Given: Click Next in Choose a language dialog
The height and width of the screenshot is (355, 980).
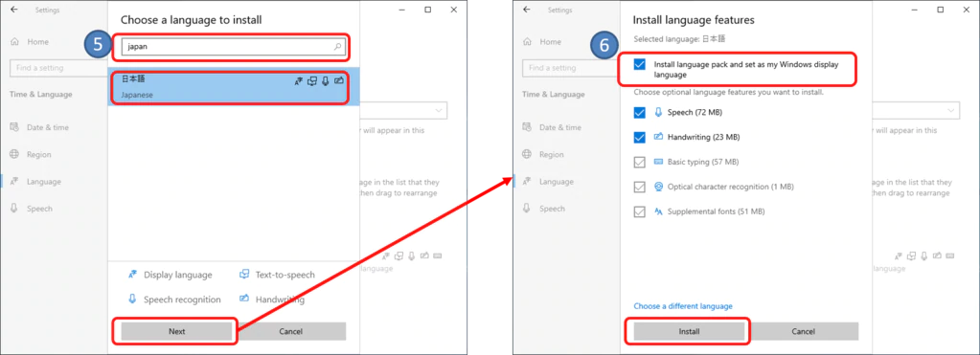Looking at the screenshot, I should [x=177, y=331].
